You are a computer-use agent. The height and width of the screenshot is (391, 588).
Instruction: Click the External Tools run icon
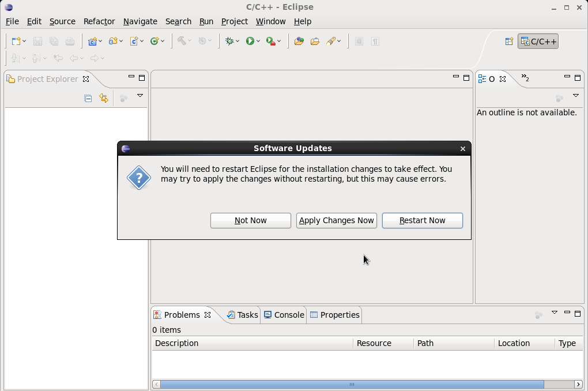click(270, 41)
